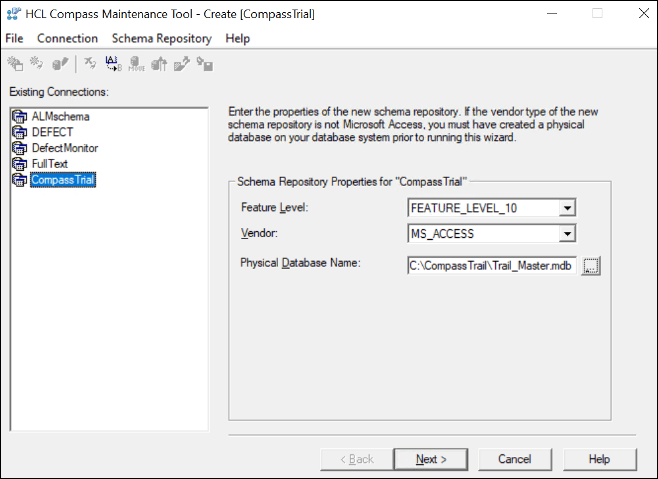Image resolution: width=658 pixels, height=479 pixels.
Task: Expand the Vendor dropdown
Action: [x=567, y=234]
